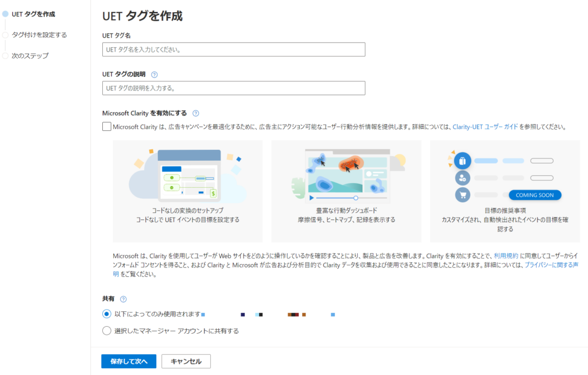Go to the タグ付けを設定する step
The image size is (588, 375).
pyautogui.click(x=40, y=35)
